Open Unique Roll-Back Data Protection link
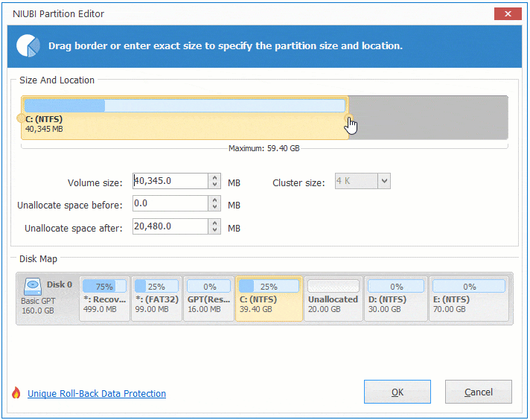This screenshot has height=420, width=530. tap(97, 394)
